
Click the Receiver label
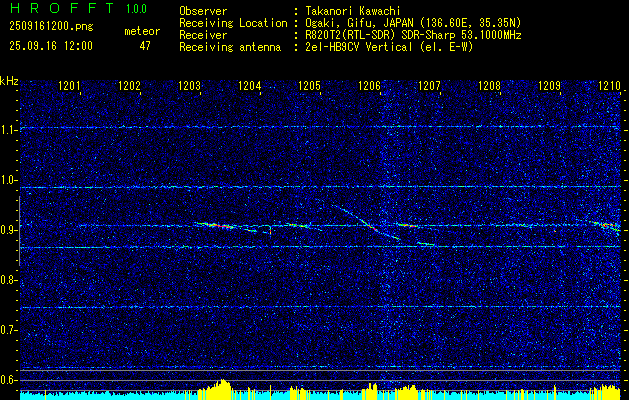tap(203, 35)
